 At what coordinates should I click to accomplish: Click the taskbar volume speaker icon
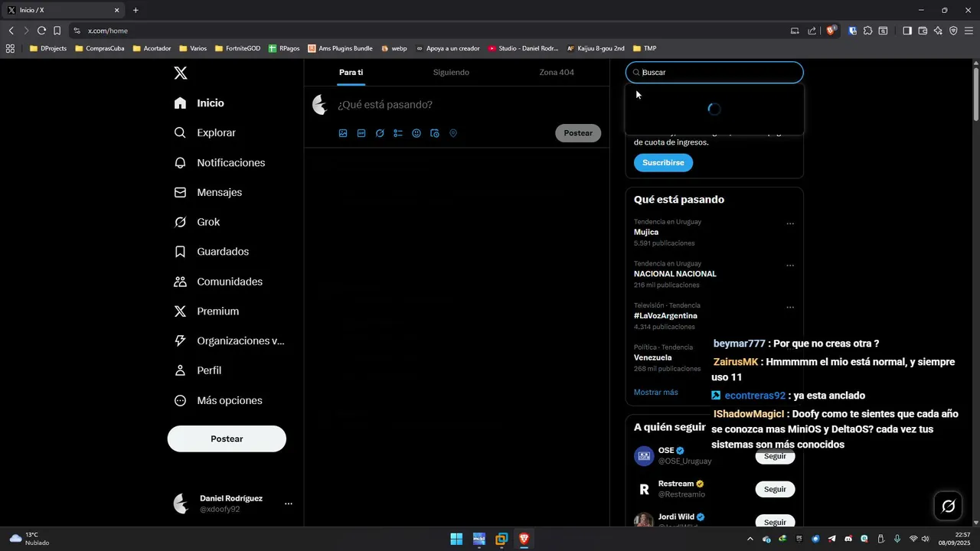click(926, 539)
